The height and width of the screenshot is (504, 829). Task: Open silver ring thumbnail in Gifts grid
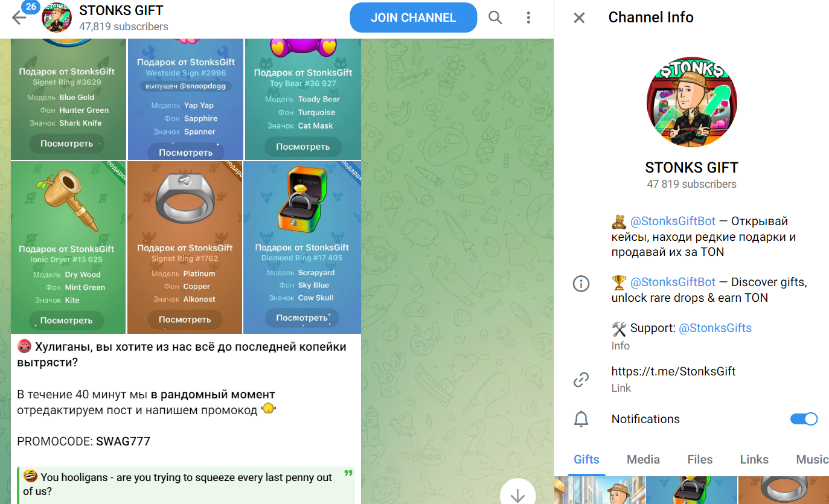[784, 490]
